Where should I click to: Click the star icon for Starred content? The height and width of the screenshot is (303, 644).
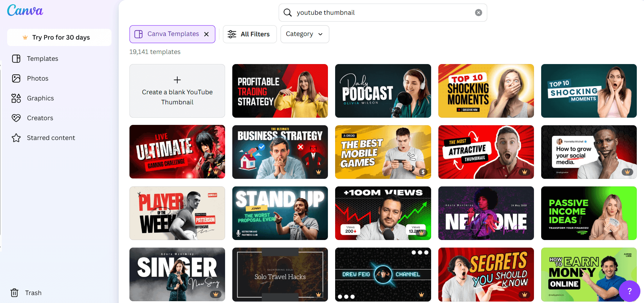tap(16, 138)
